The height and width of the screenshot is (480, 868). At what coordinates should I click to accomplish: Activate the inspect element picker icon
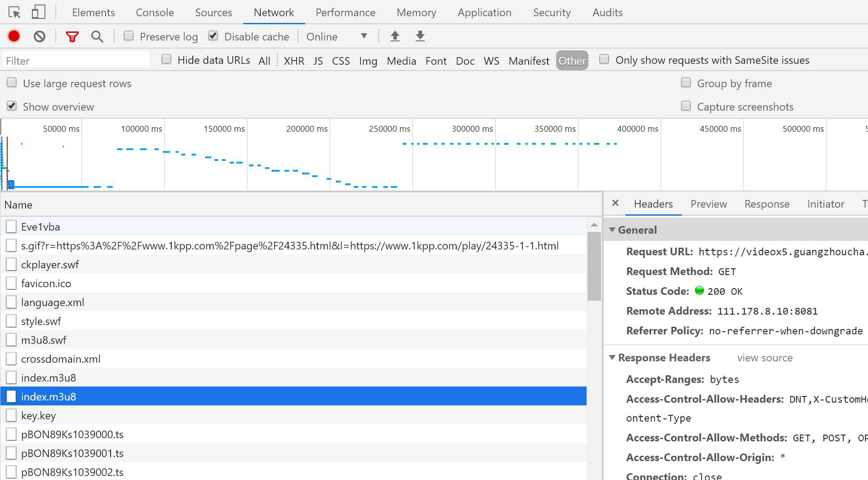click(14, 12)
